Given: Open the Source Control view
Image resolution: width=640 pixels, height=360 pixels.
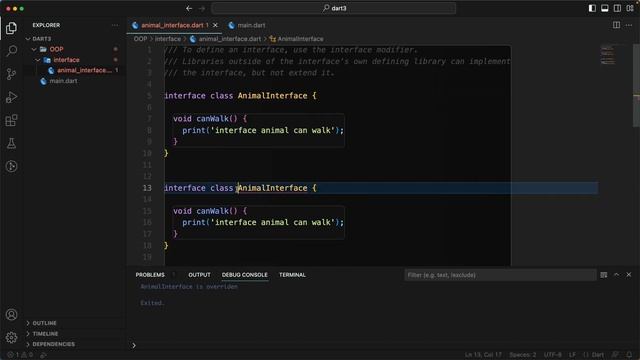Looking at the screenshot, I should (x=11, y=74).
